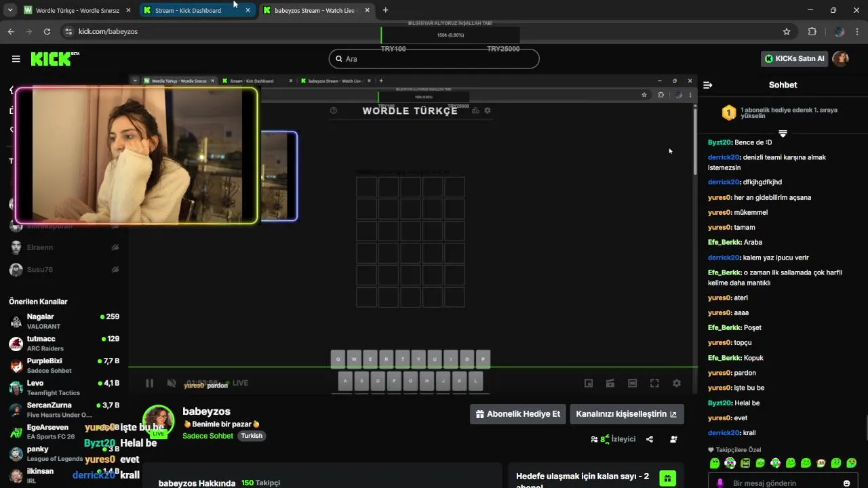Viewport: 868px width, 488px height.
Task: Switch to Wordle Türkçe browser tab
Action: (77, 10)
